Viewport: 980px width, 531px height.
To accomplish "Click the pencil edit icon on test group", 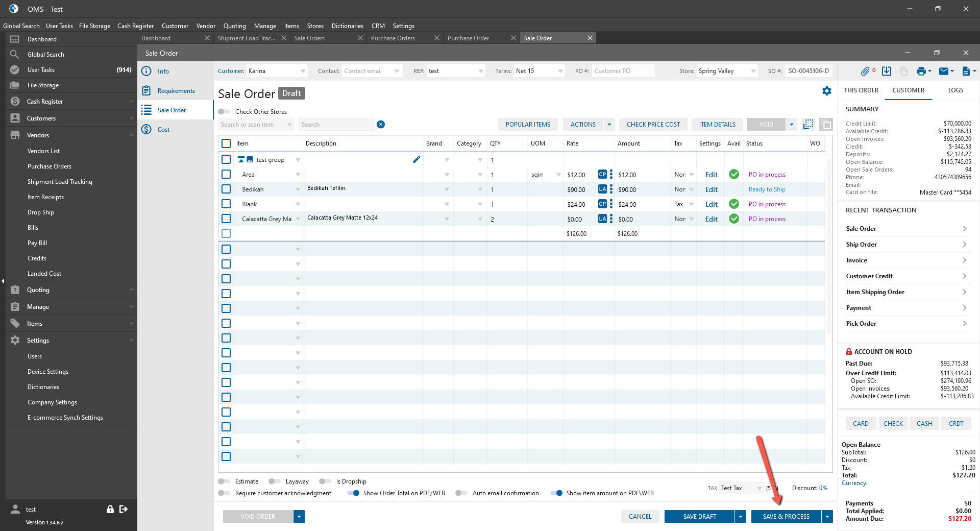I will pos(416,160).
